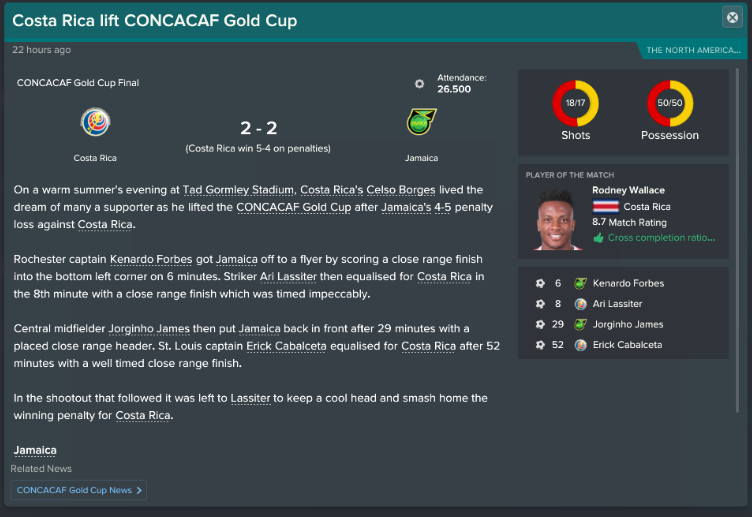Open the Jamaica link above Related News

pos(35,450)
